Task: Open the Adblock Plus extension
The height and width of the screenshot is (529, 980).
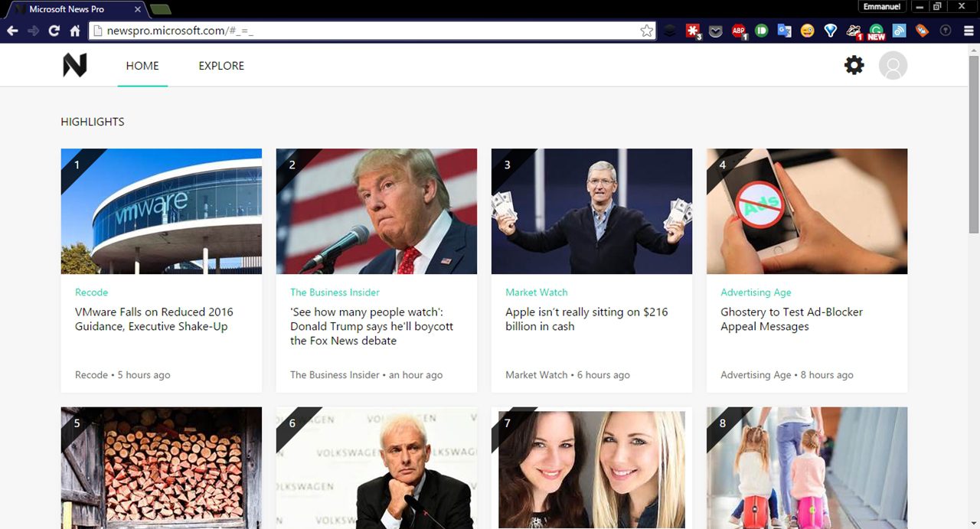Action: tap(739, 31)
